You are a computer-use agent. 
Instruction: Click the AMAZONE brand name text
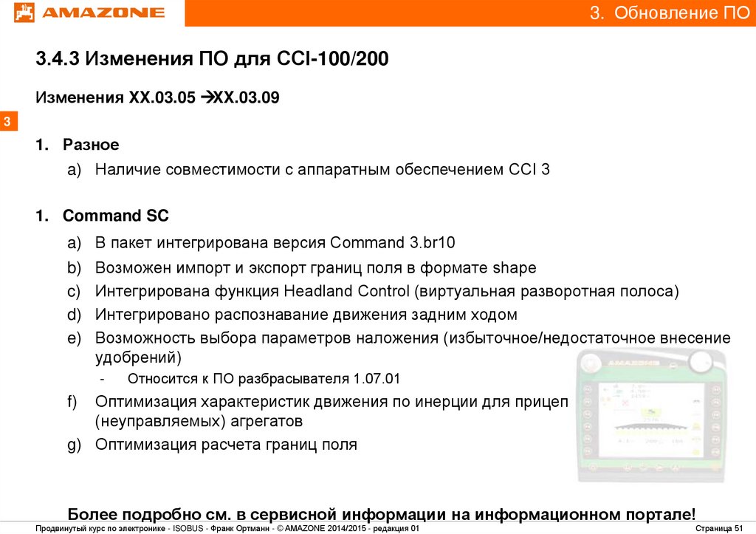click(x=103, y=13)
